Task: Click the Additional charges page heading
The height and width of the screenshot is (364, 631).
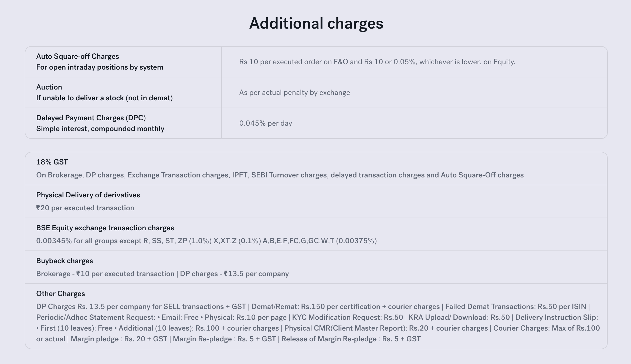Action: pyautogui.click(x=316, y=23)
